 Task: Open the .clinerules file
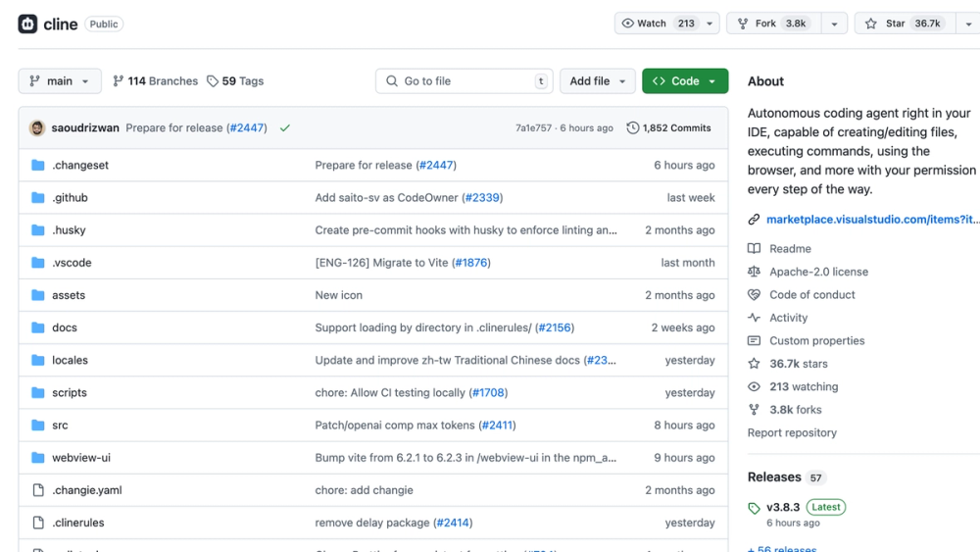(x=78, y=523)
